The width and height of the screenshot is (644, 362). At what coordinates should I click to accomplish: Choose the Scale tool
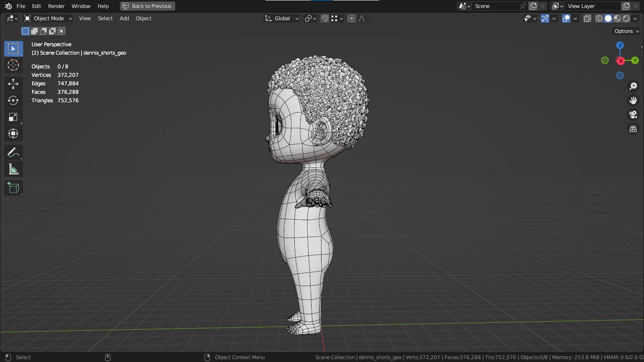(x=13, y=117)
